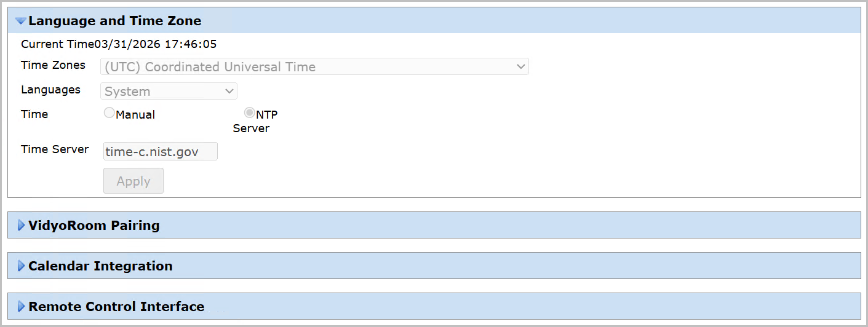Image resolution: width=868 pixels, height=327 pixels.
Task: Click the Time Server field label
Action: (x=55, y=149)
